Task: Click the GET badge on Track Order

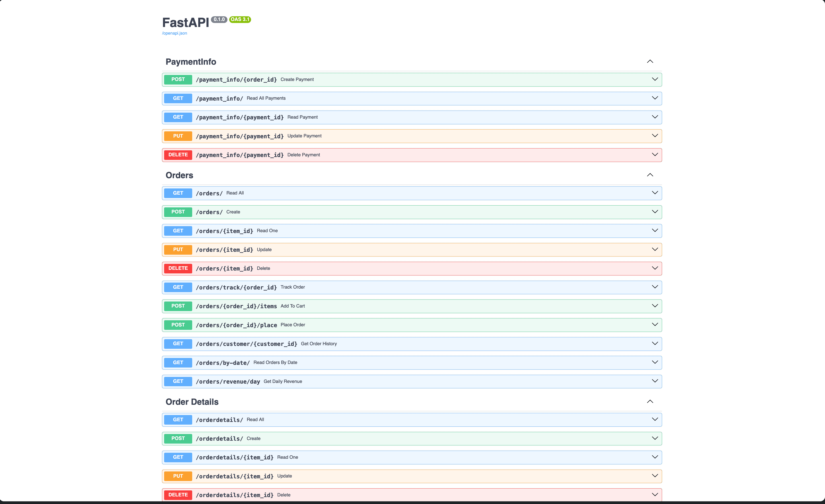Action: 178,287
